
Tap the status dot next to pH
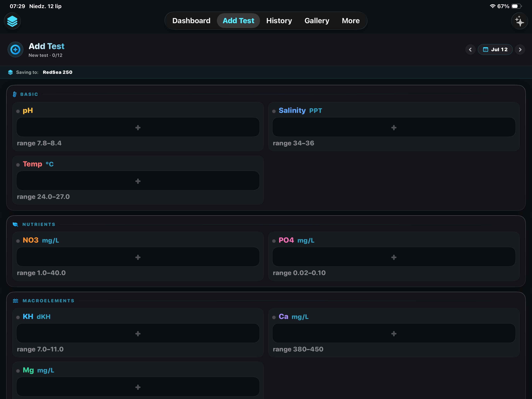click(x=18, y=111)
